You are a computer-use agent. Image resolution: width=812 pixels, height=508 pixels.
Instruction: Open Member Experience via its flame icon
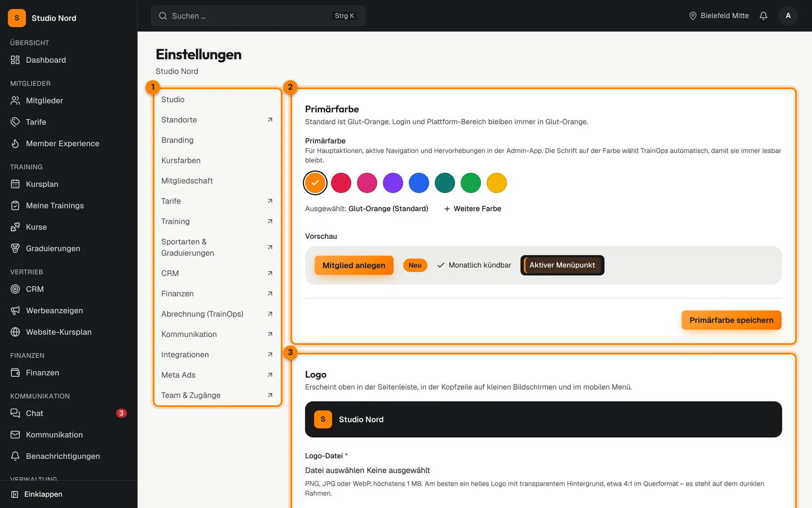click(15, 144)
